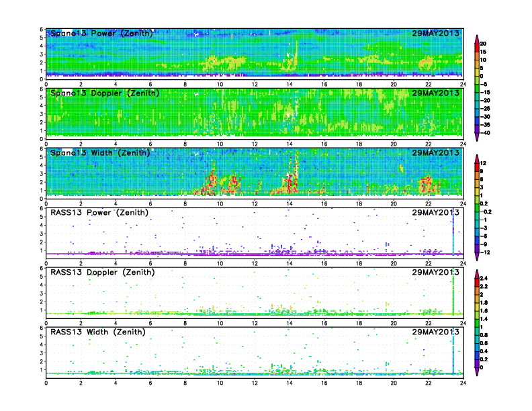Image resolution: width=532 pixels, height=411 pixels.
Task: Click the 'RASS13 Power (Zenith)' panel title
Action: (x=99, y=213)
